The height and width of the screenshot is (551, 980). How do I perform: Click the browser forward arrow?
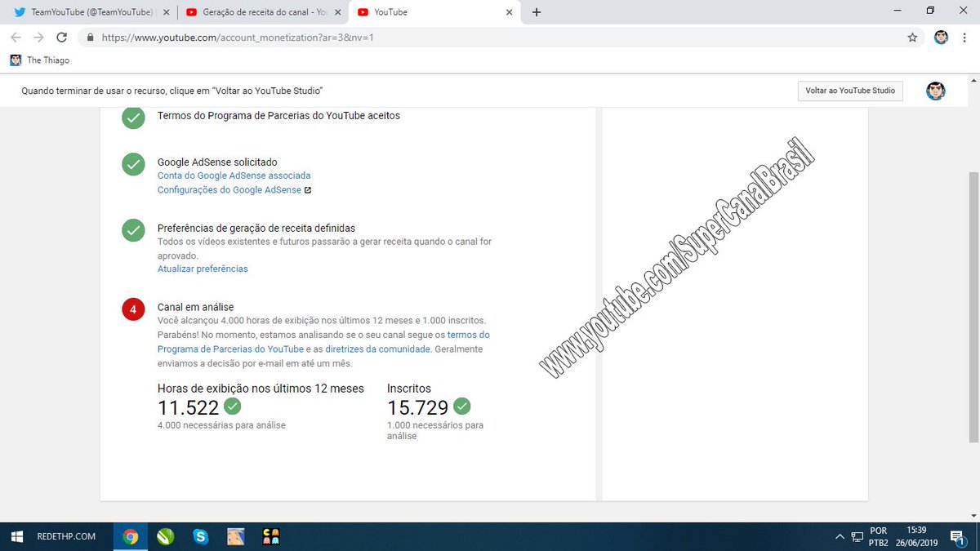coord(38,38)
